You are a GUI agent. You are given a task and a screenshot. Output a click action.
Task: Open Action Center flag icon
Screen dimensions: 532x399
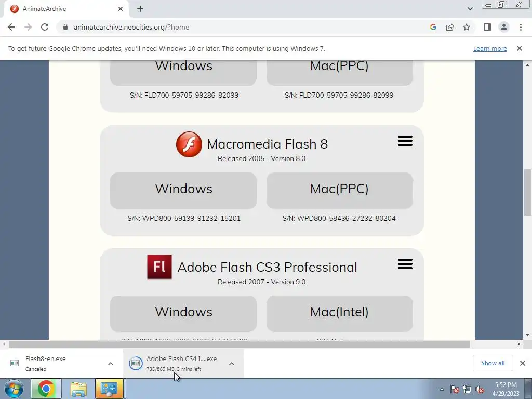455,390
